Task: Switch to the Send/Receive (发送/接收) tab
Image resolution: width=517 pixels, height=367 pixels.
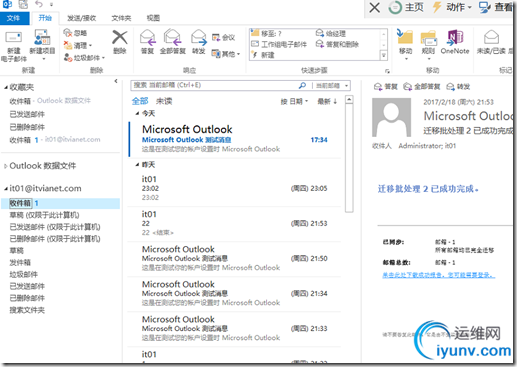Action: [x=82, y=18]
